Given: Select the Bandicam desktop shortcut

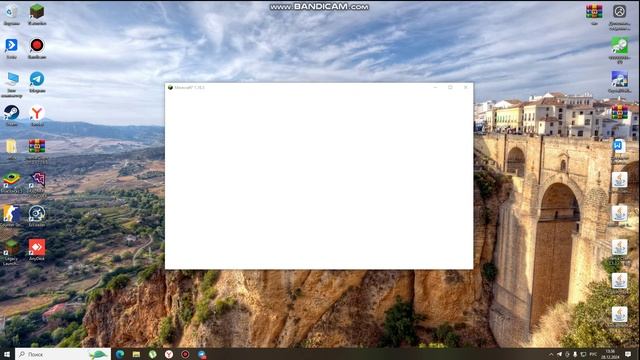Looking at the screenshot, I should click(37, 45).
